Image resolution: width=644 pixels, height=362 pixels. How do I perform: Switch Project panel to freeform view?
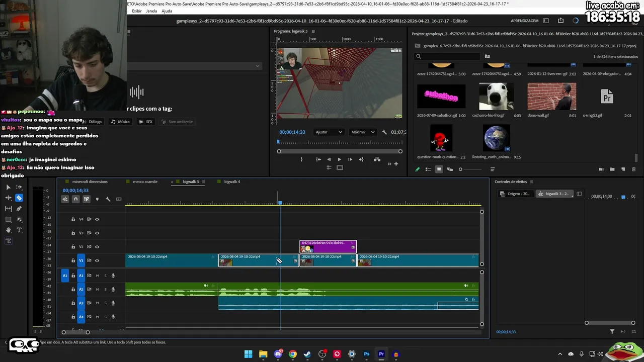click(x=450, y=169)
